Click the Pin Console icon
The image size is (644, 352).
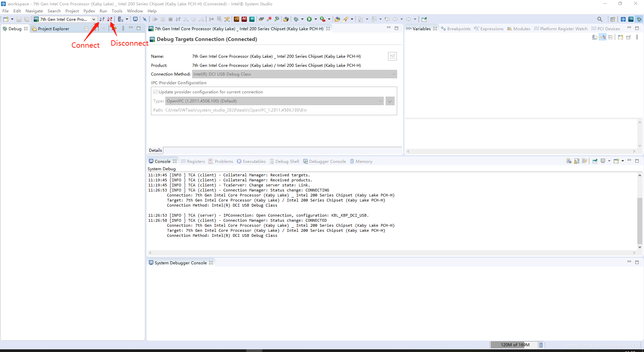point(595,161)
